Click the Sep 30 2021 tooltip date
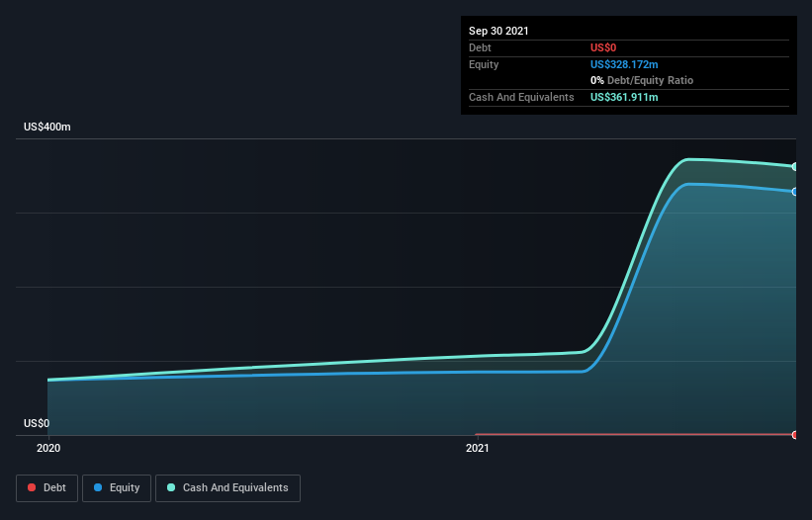The image size is (812, 520). pos(498,31)
